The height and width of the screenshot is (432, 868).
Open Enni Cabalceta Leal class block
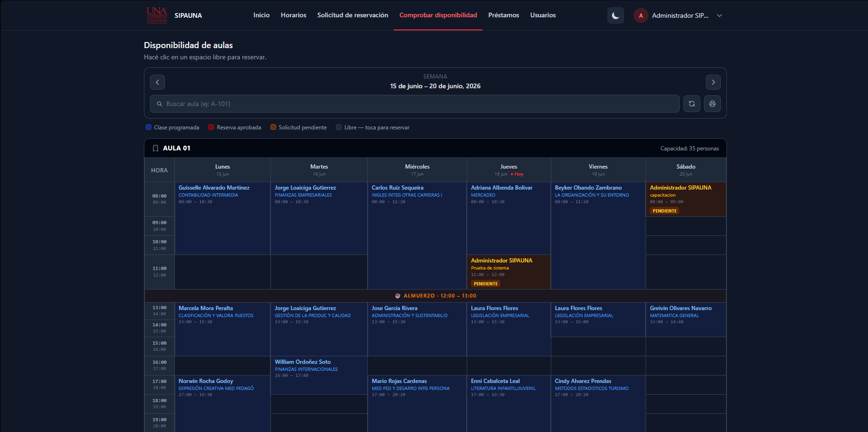509,404
